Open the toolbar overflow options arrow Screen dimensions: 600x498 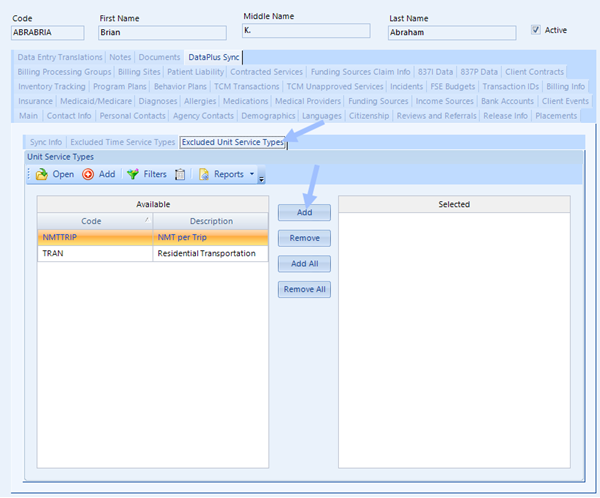click(x=262, y=178)
